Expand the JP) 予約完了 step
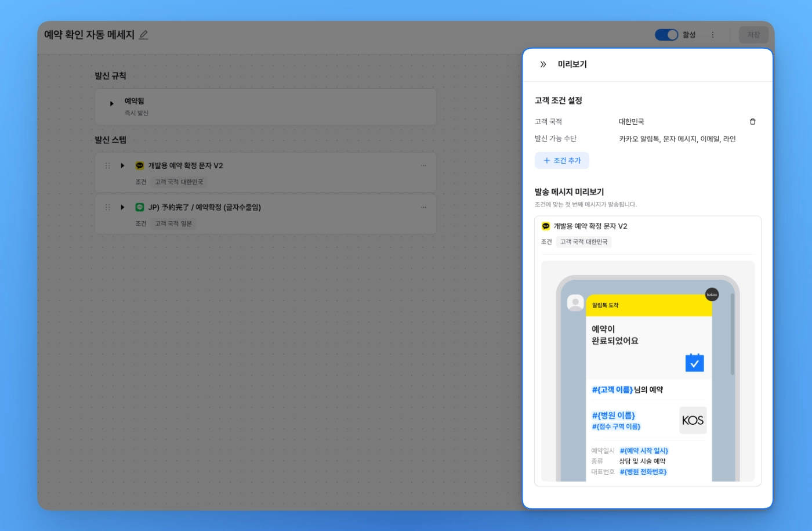The image size is (812, 531). point(122,207)
